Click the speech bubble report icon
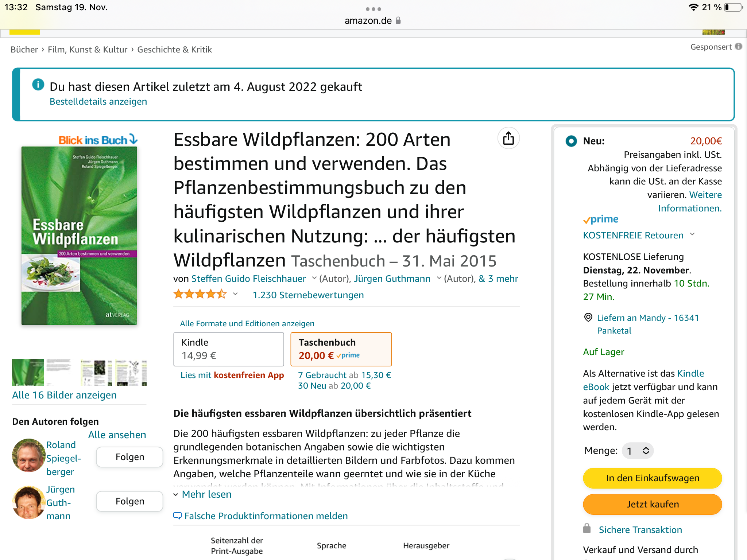Screen dimensions: 747x560 click(x=177, y=516)
